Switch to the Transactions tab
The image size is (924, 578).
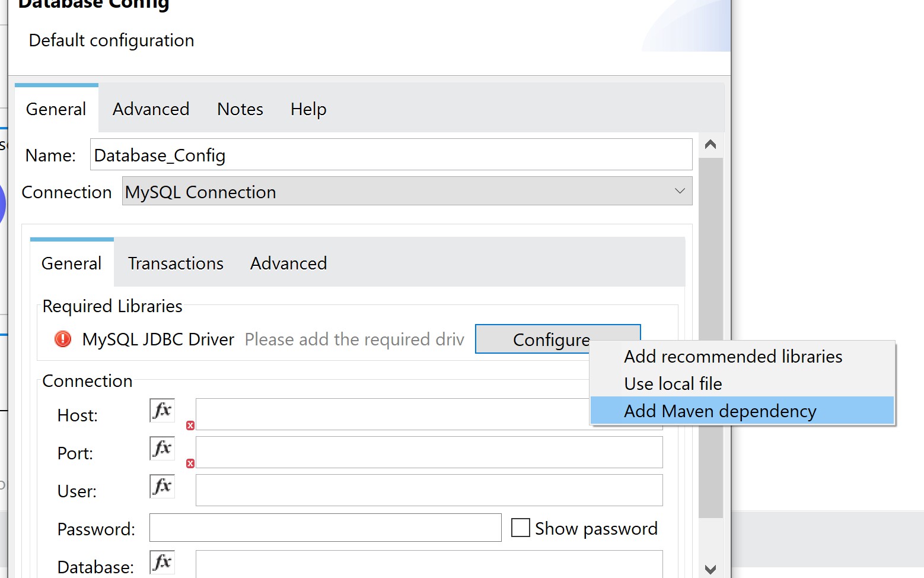click(176, 263)
